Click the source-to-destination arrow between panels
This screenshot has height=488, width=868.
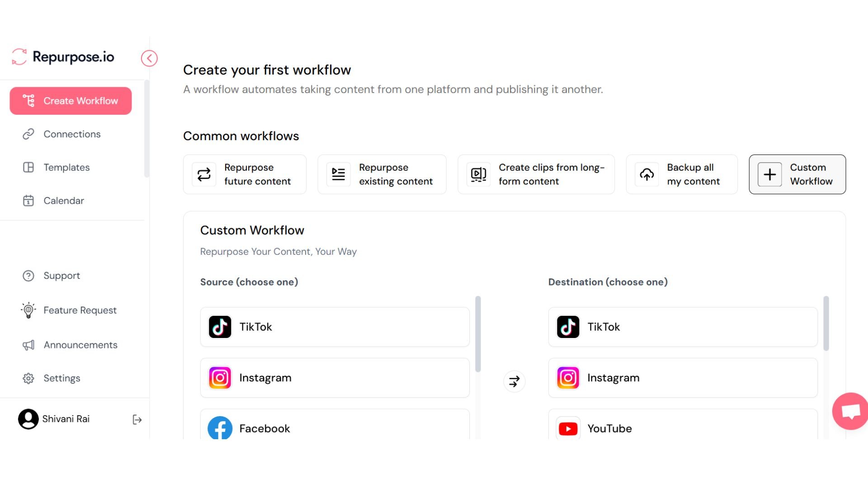[x=514, y=381]
